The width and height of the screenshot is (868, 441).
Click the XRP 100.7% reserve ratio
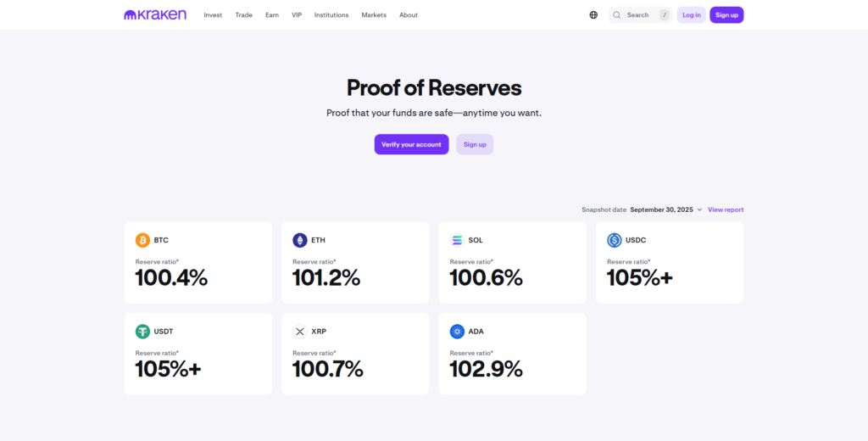pos(328,369)
